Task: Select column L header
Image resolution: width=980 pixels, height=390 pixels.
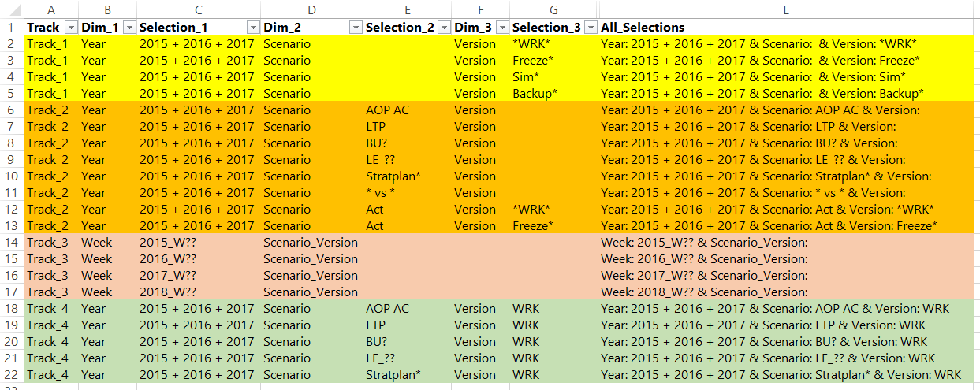Action: point(788,9)
